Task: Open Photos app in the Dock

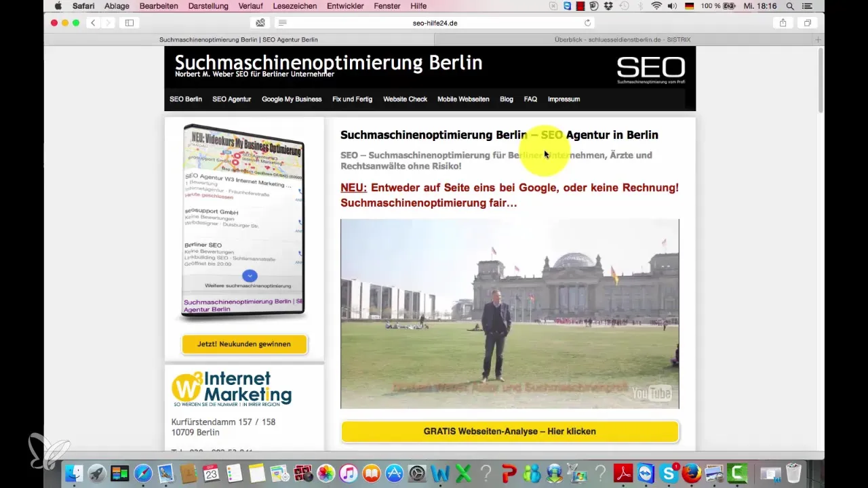Action: coord(326,472)
